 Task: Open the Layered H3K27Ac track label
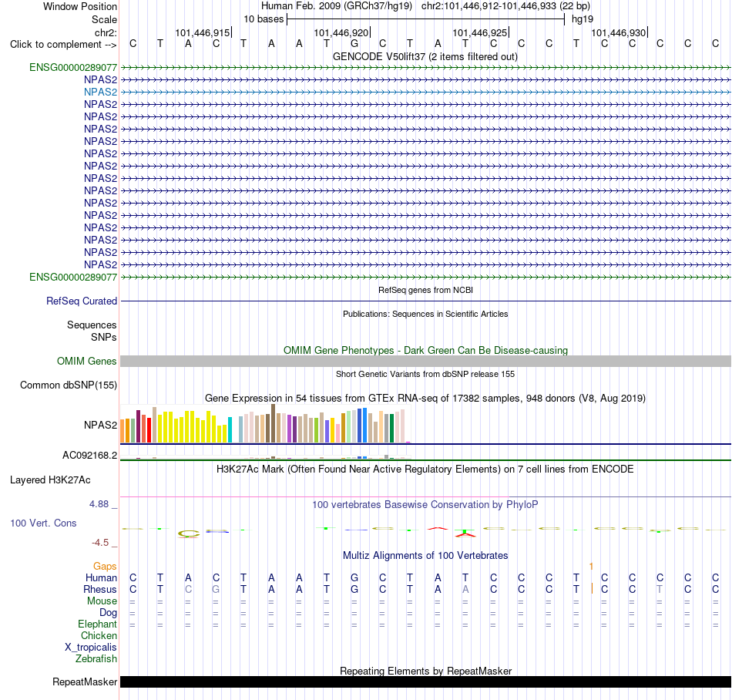(x=50, y=480)
